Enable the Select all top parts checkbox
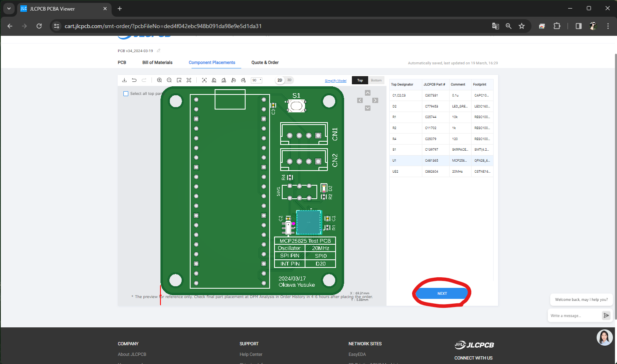Image resolution: width=617 pixels, height=364 pixels. 126,94
